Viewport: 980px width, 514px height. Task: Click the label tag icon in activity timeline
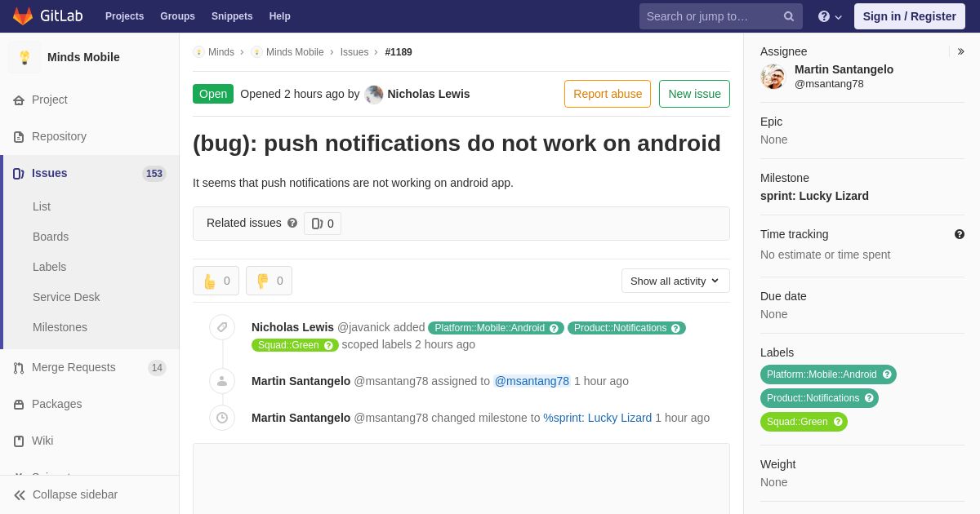pyautogui.click(x=222, y=327)
